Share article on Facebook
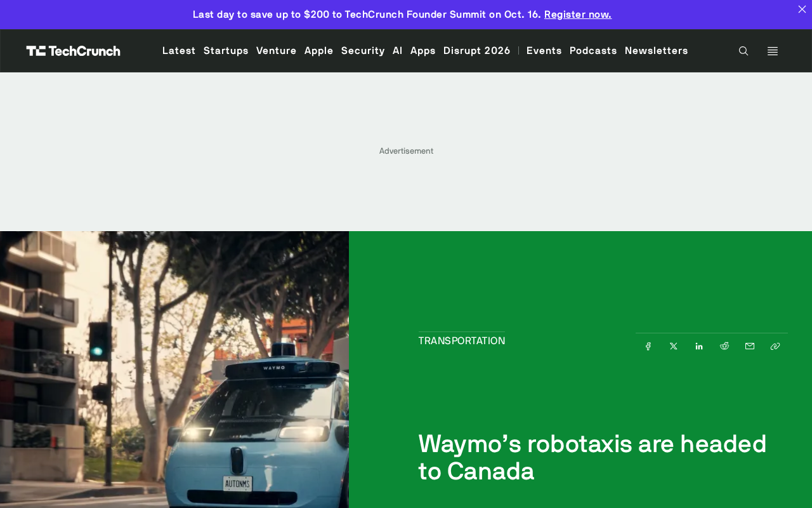This screenshot has height=508, width=812. click(648, 346)
